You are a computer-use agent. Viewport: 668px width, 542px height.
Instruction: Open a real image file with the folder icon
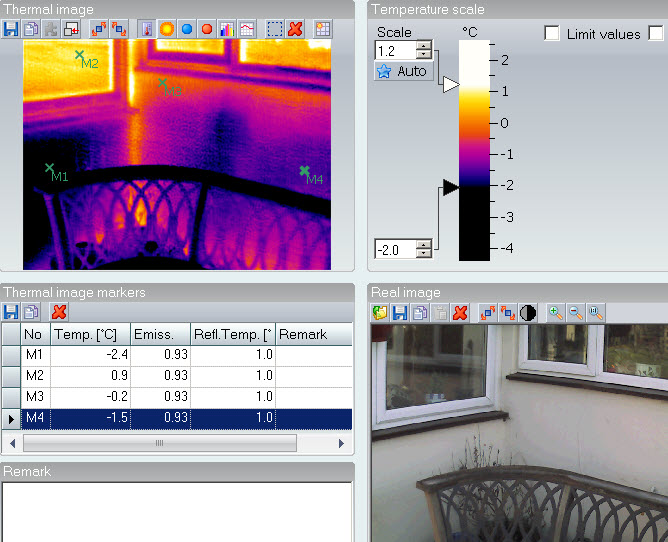click(380, 313)
